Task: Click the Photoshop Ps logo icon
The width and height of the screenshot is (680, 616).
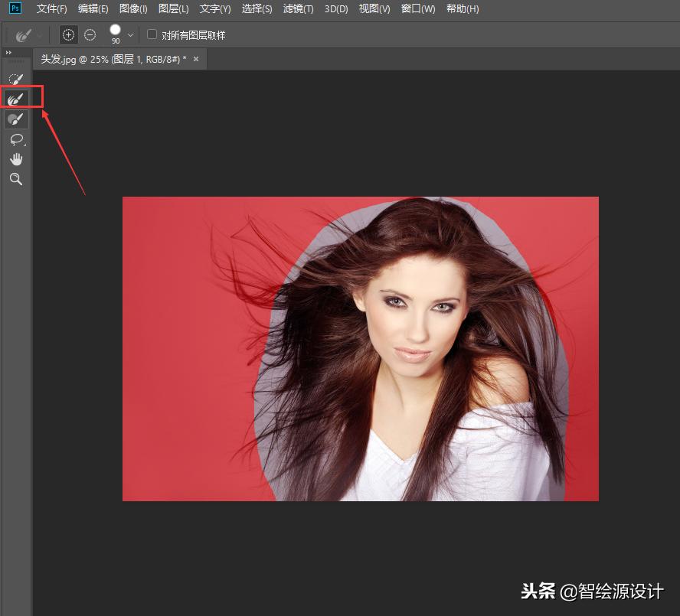Action: (15, 9)
